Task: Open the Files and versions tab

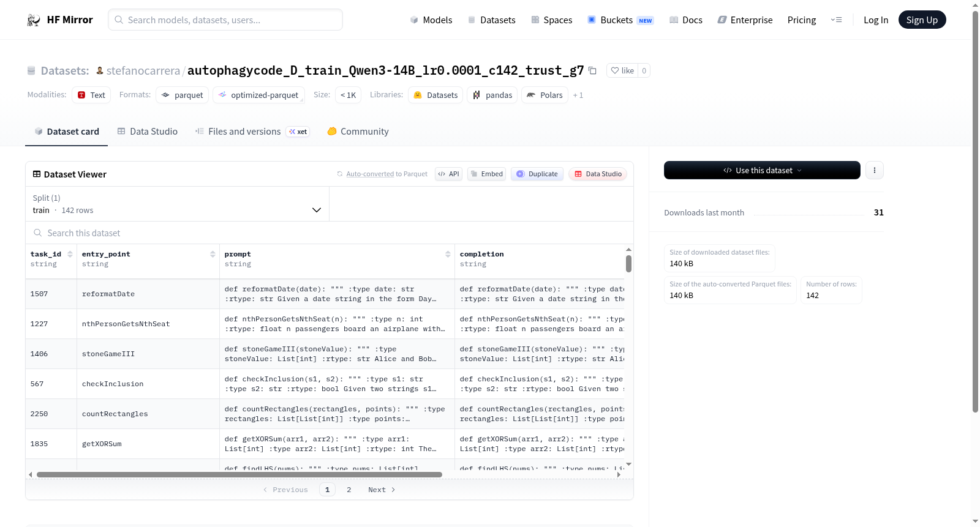Action: coord(252,132)
